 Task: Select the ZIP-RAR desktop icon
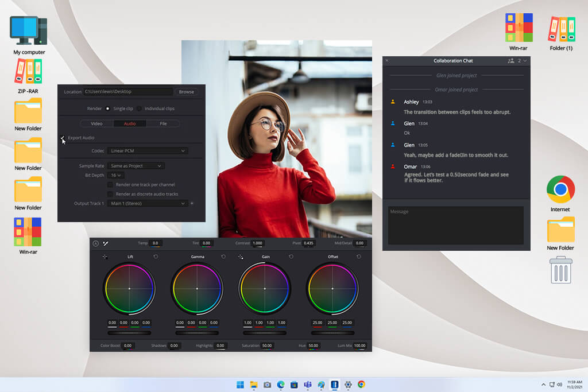coord(28,76)
